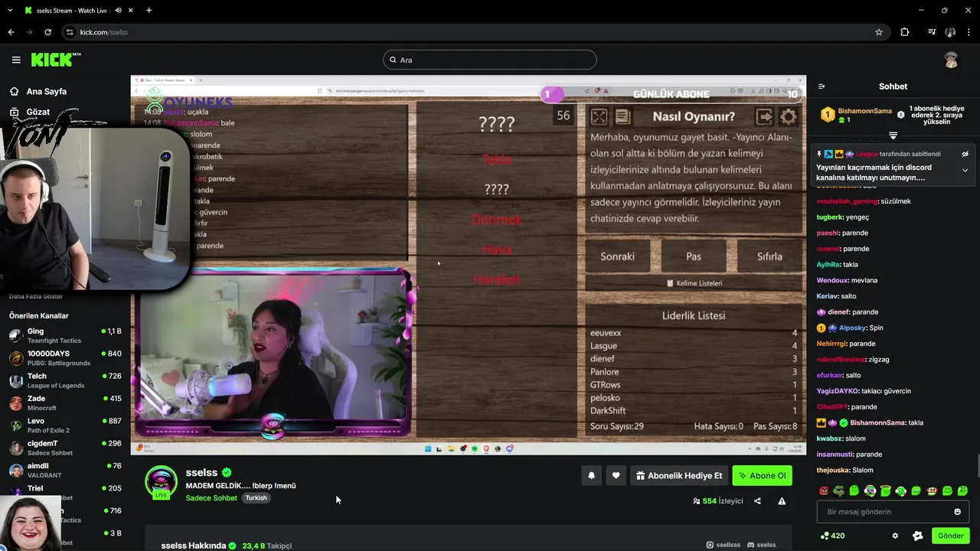Open recommended channel Zade
The width and height of the screenshot is (980, 551).
coord(65,403)
